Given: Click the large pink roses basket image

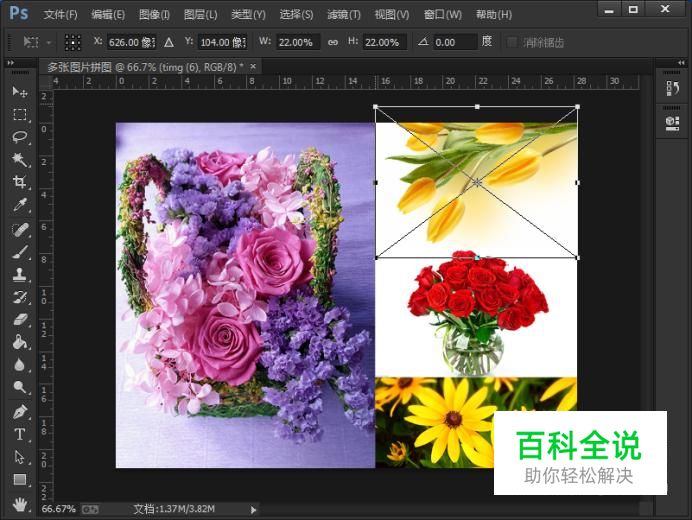Looking at the screenshot, I should pyautogui.click(x=245, y=295).
